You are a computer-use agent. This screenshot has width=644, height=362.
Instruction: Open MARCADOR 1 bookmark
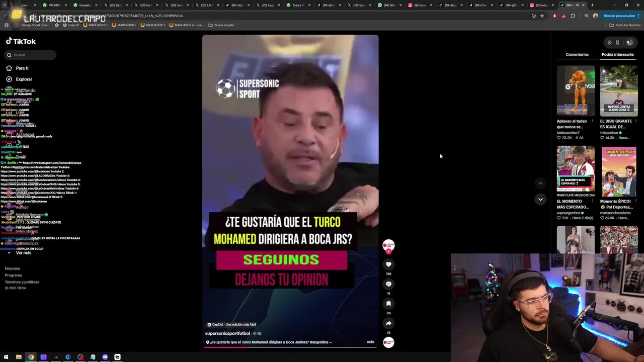click(x=95, y=25)
